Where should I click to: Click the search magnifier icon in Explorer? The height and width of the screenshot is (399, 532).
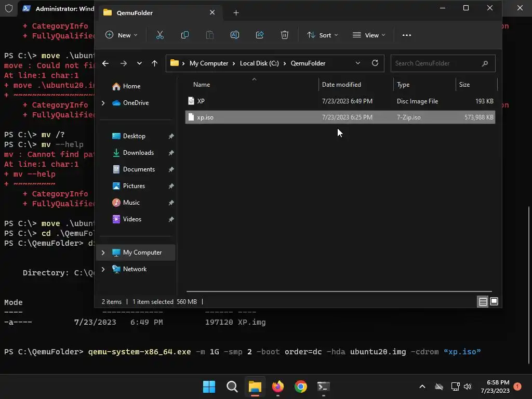pos(485,63)
